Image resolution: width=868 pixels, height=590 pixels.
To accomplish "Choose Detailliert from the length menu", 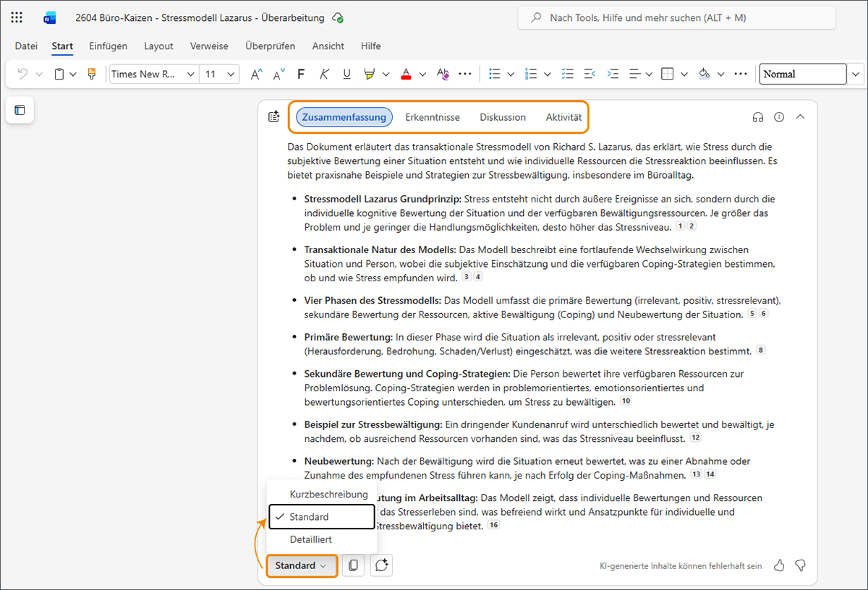I will [311, 539].
